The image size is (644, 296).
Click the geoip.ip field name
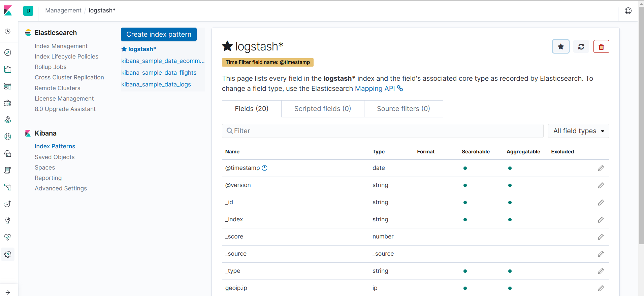point(236,288)
